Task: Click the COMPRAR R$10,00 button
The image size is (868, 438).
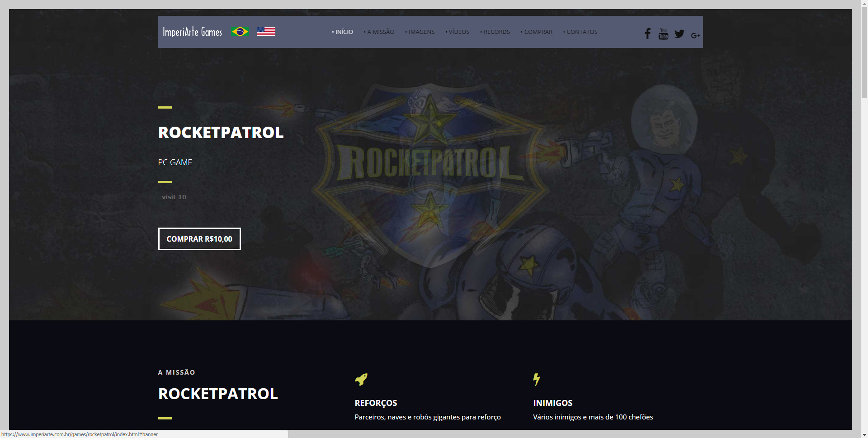Action: tap(199, 239)
